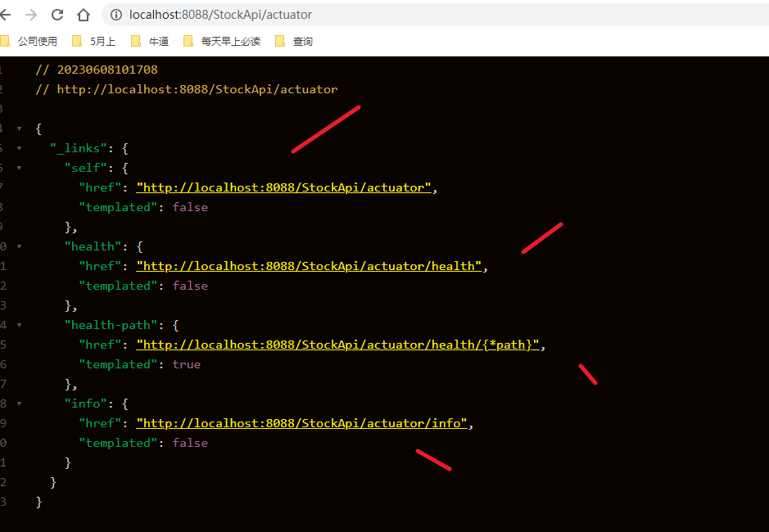
Task: Open the browser home page
Action: pyautogui.click(x=84, y=15)
